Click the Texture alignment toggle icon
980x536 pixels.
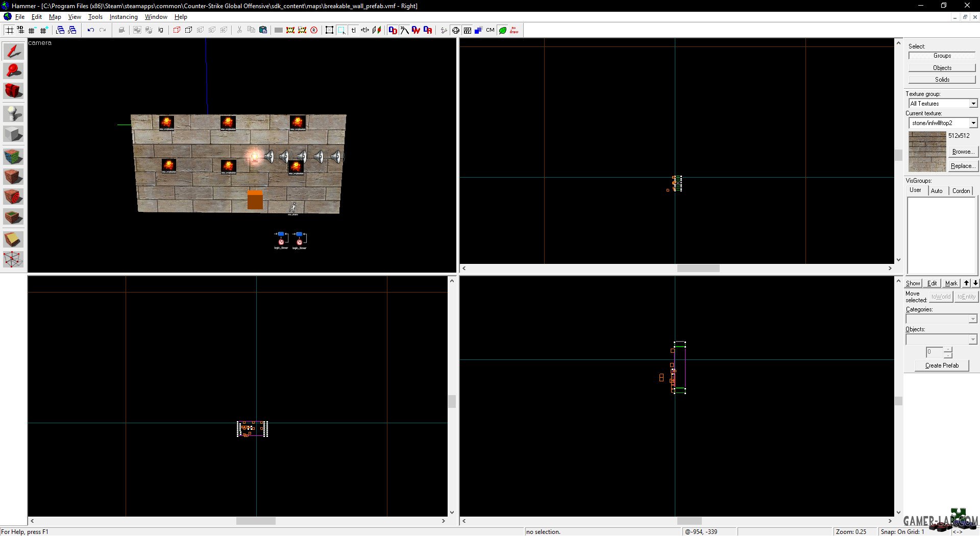[377, 30]
